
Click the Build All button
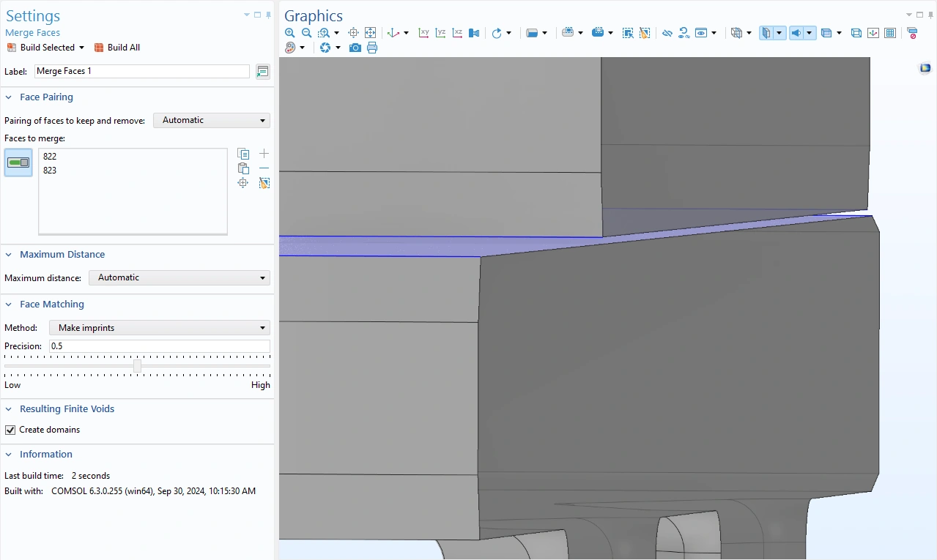click(x=117, y=48)
